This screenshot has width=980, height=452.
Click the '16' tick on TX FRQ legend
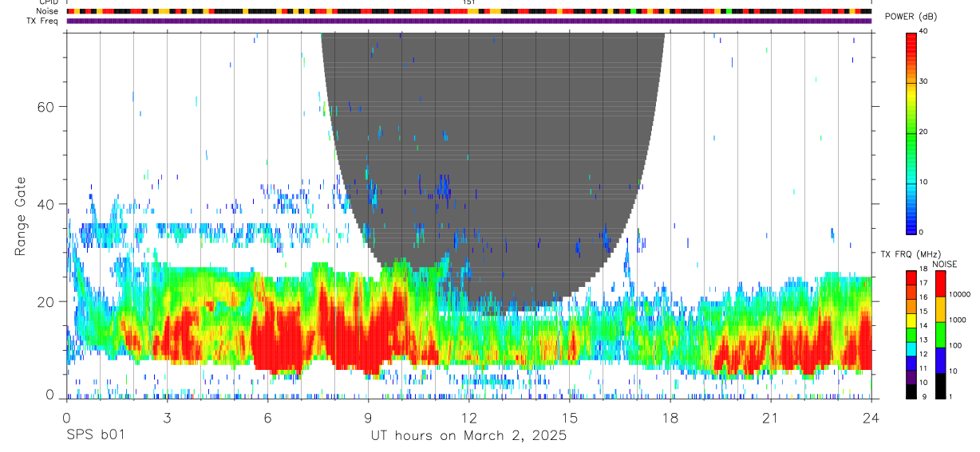[924, 297]
